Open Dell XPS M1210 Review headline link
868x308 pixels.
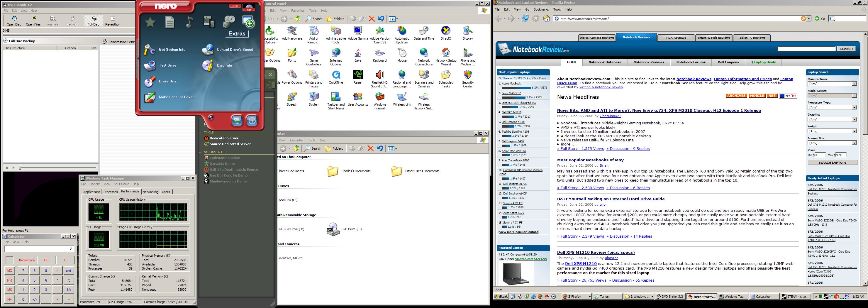[596, 252]
